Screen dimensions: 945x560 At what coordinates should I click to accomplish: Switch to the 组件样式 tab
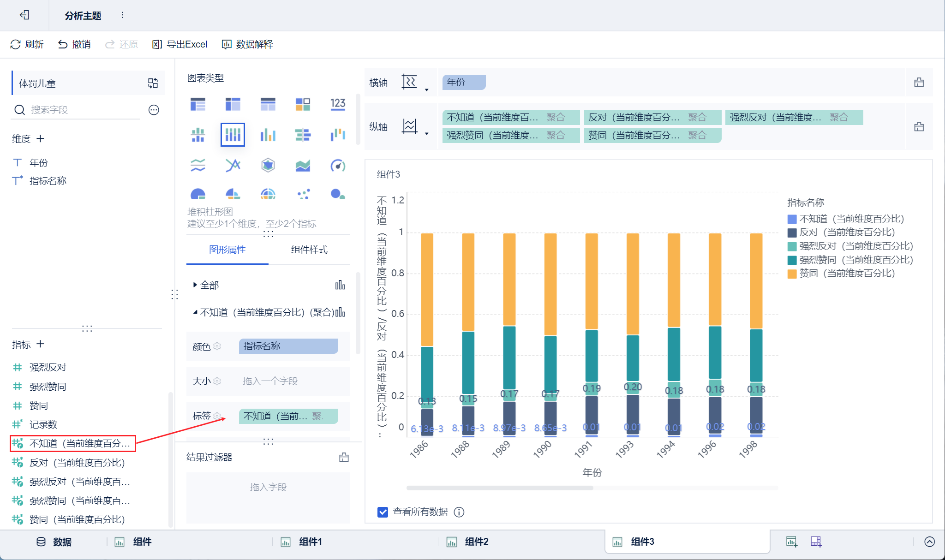tap(309, 250)
